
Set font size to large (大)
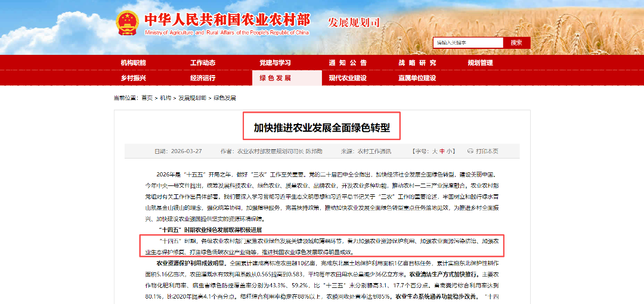pos(435,151)
